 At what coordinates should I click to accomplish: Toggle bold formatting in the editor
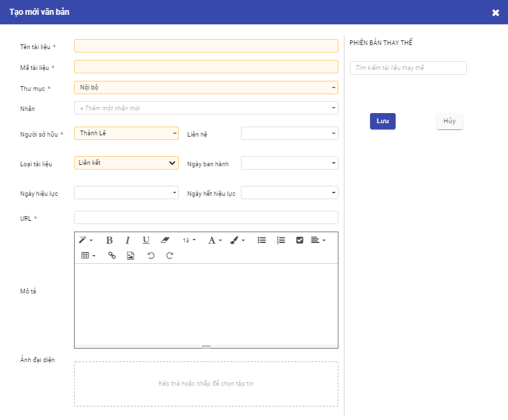click(x=109, y=240)
